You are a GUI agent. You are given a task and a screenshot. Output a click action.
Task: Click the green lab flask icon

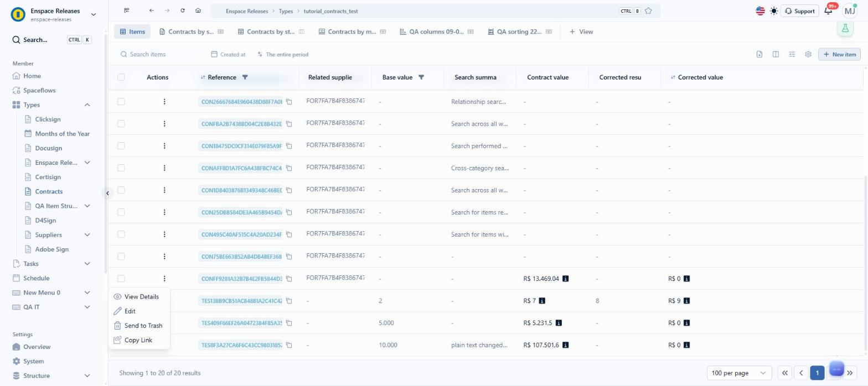(x=845, y=28)
